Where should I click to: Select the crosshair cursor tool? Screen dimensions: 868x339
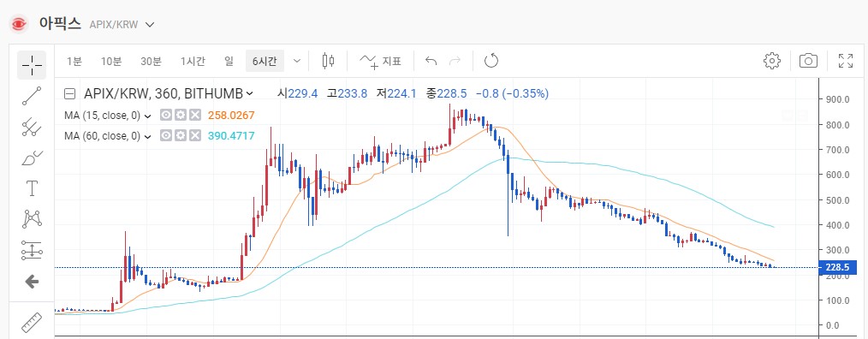pos(33,65)
